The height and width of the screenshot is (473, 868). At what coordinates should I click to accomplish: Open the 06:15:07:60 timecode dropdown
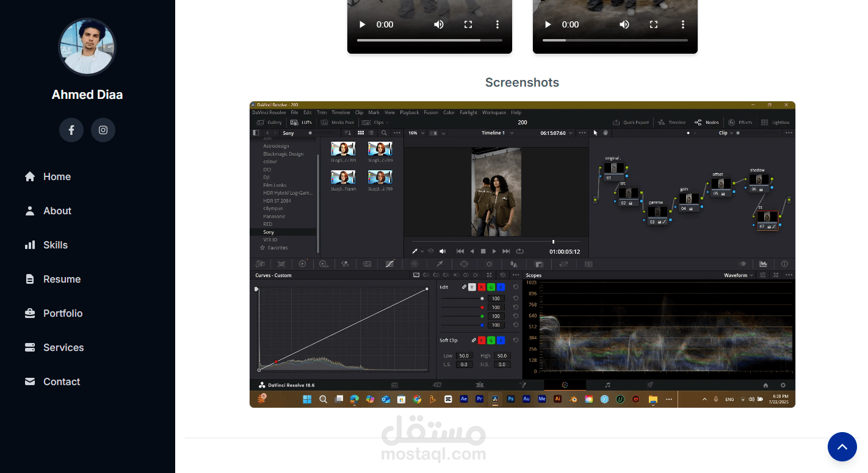tap(556, 132)
